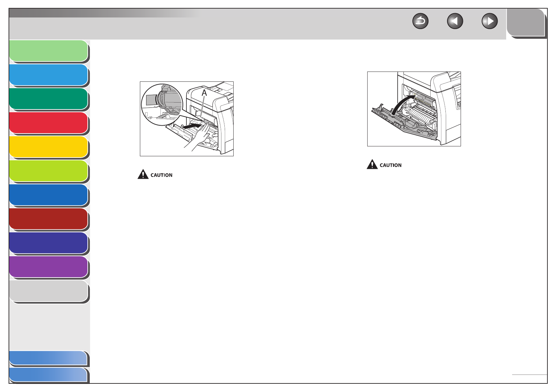Open the lime green chapter tab
Screen dimensions: 555x392
coord(49,171)
